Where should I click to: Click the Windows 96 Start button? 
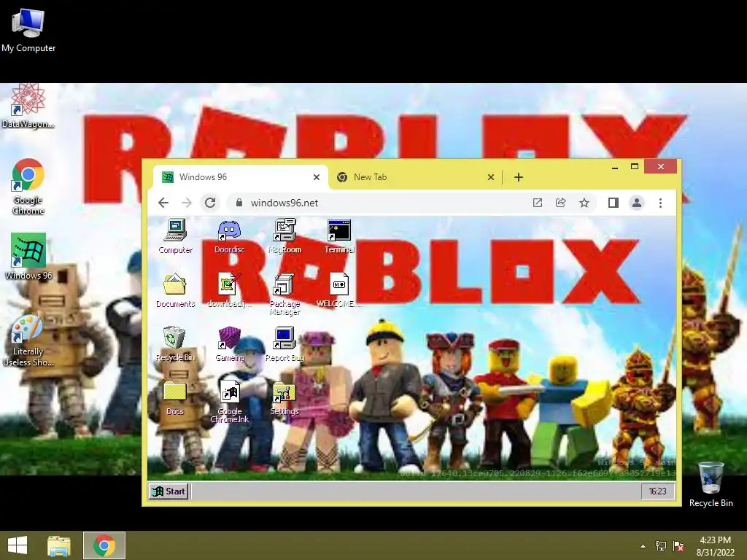click(x=169, y=491)
